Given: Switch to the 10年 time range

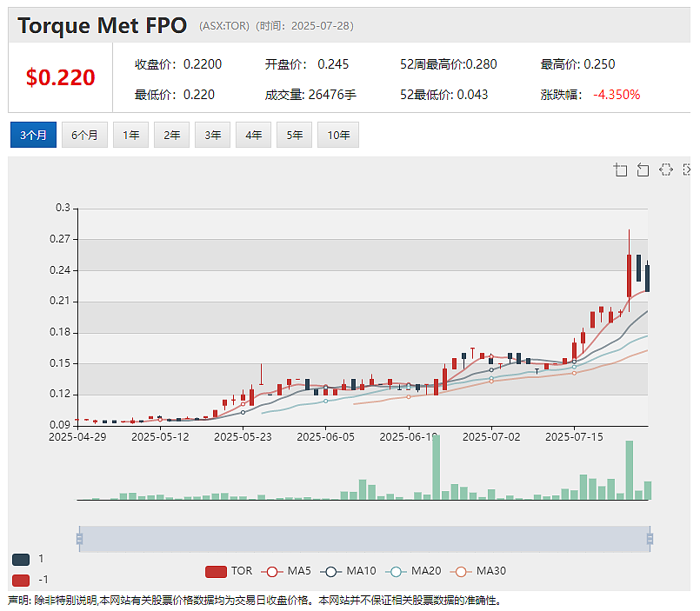Looking at the screenshot, I should coord(338,135).
